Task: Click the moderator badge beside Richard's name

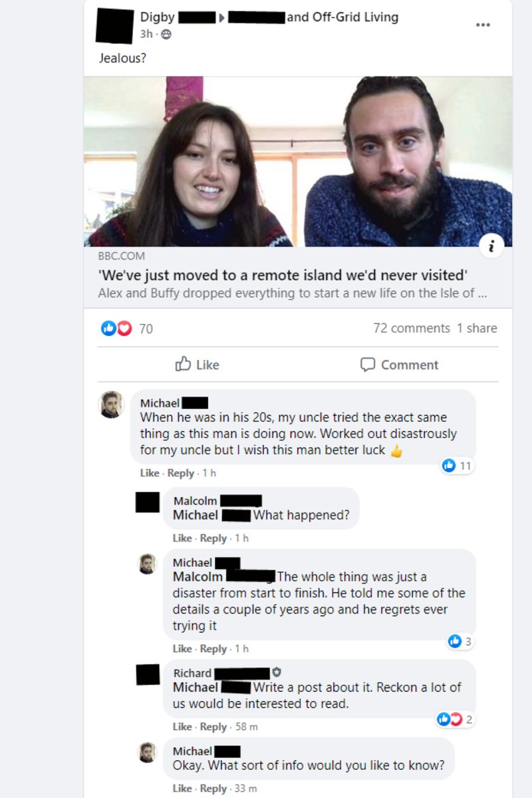Action: [277, 672]
